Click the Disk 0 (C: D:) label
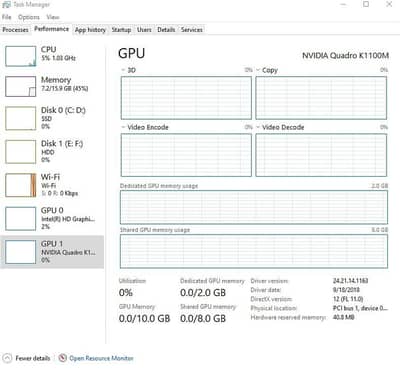This screenshot has height=370, width=400. pyautogui.click(x=63, y=110)
